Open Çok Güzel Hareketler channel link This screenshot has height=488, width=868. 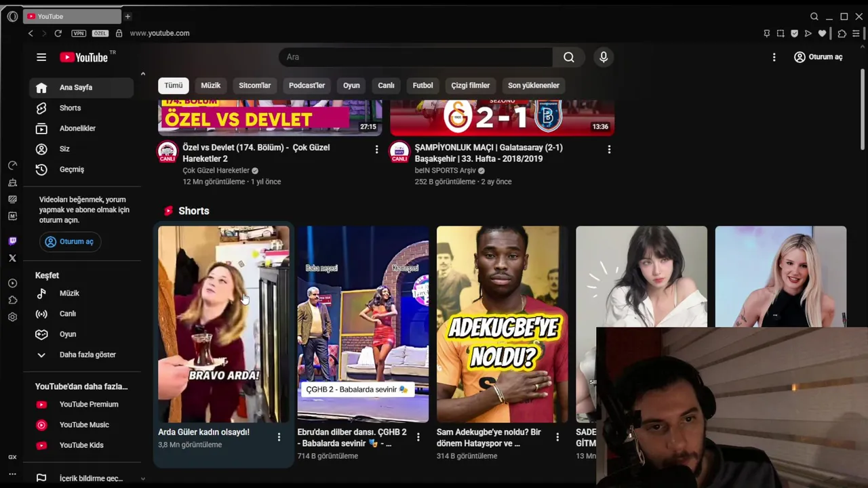216,171
